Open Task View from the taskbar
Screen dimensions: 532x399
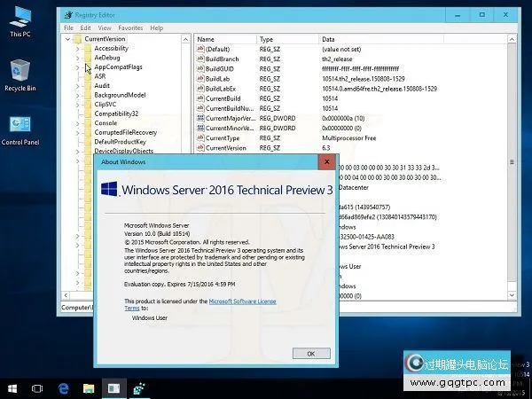point(38,387)
